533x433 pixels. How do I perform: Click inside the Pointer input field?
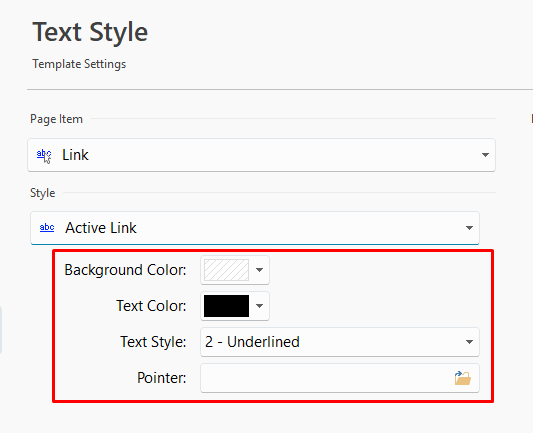pyautogui.click(x=326, y=378)
